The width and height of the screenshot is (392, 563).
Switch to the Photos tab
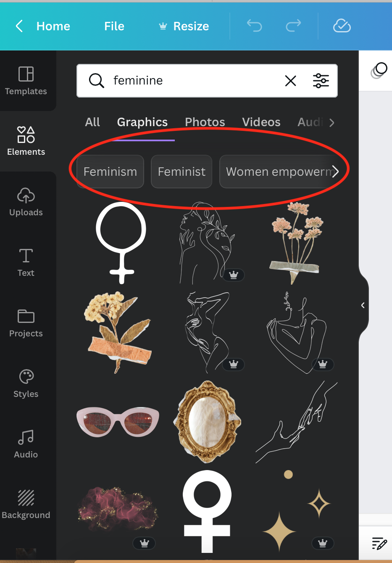205,122
